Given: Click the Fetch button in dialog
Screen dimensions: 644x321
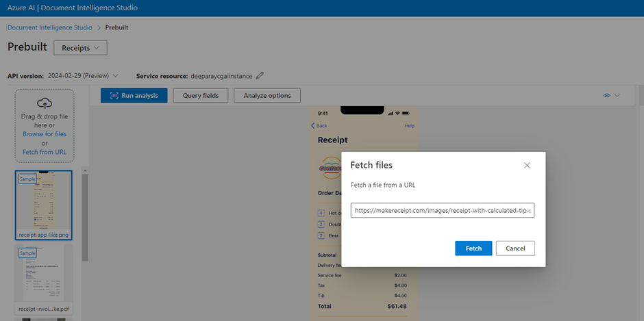Looking at the screenshot, I should [473, 248].
